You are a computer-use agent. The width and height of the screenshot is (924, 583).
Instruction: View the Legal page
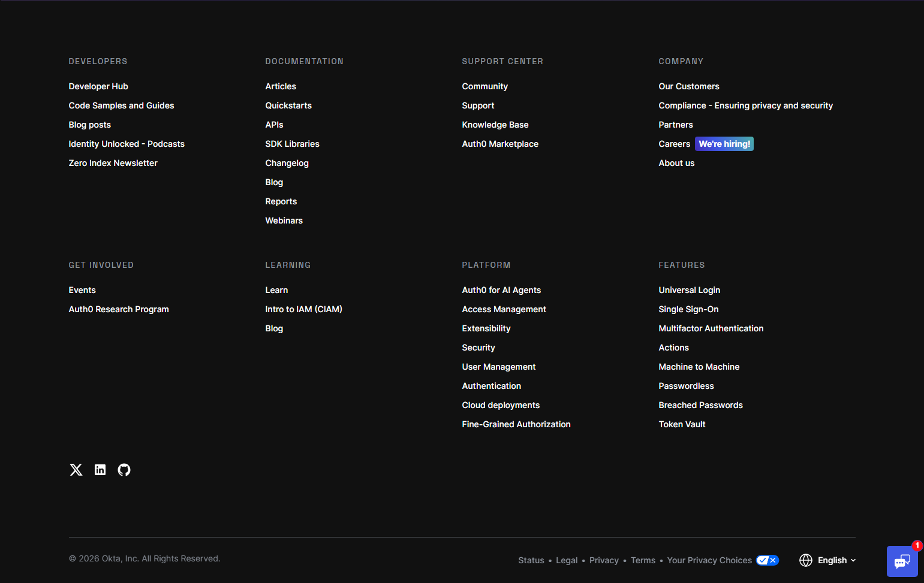pyautogui.click(x=566, y=560)
